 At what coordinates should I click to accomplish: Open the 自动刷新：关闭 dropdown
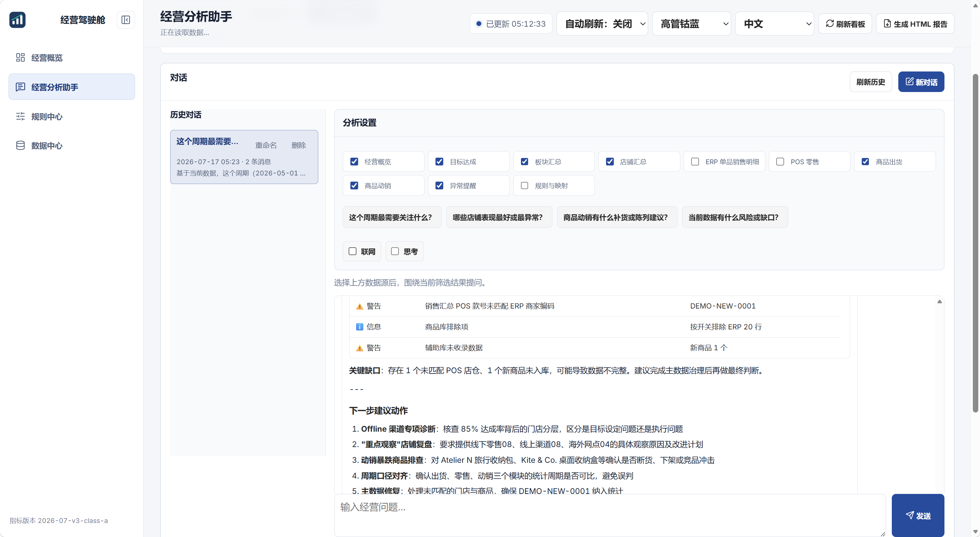[x=602, y=24]
